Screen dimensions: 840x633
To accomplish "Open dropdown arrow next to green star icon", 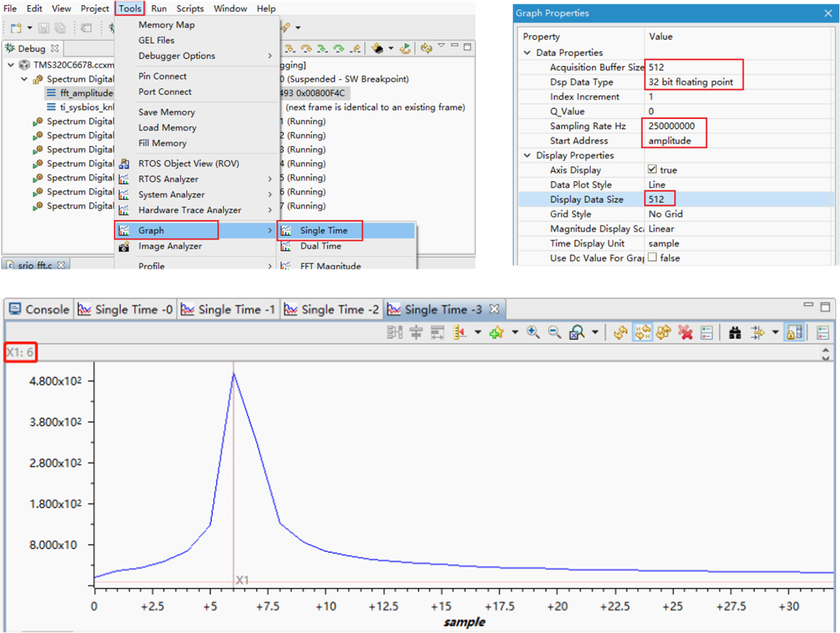I will coord(515,333).
